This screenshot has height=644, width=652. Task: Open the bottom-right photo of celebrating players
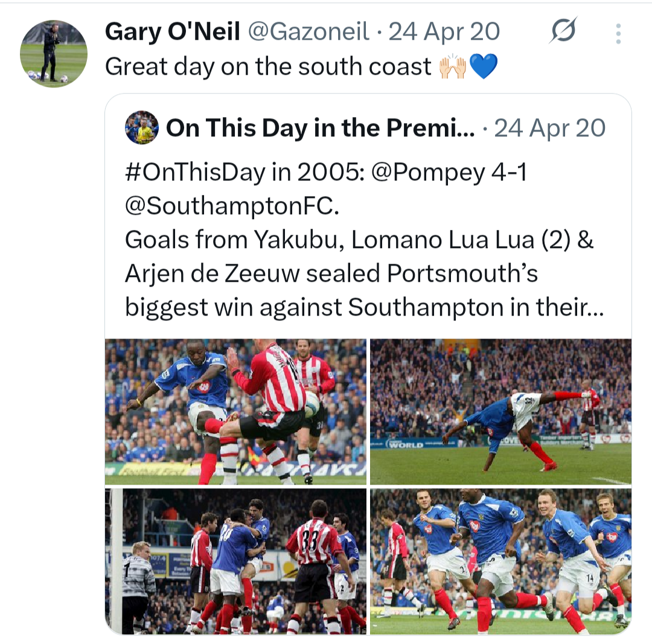(x=500, y=561)
